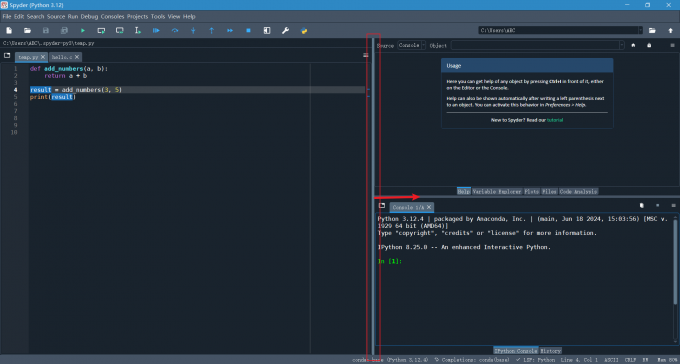Go to parent directory arrow
Screen dimensions: 680x364
(670, 30)
